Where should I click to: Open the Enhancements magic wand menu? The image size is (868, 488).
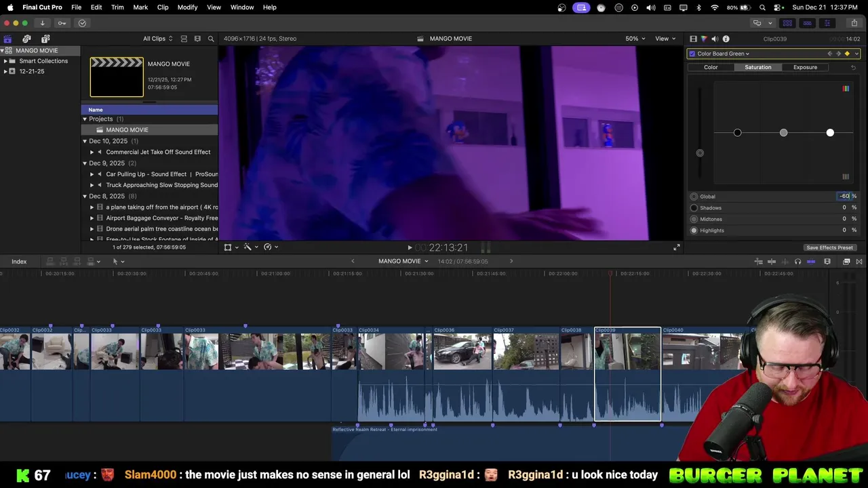coord(250,247)
